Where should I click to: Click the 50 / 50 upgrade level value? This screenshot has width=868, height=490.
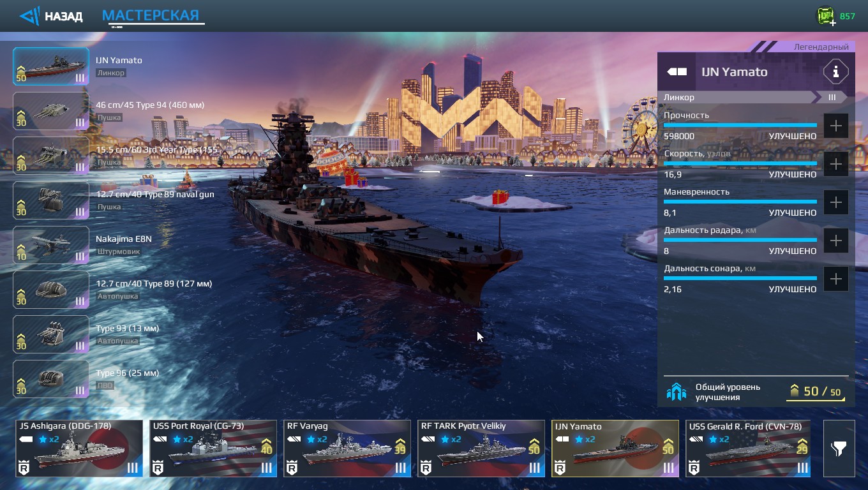(822, 391)
